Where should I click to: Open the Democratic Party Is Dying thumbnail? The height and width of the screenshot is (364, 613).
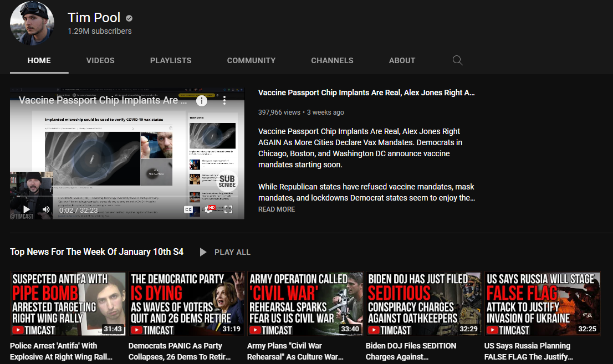[186, 304]
